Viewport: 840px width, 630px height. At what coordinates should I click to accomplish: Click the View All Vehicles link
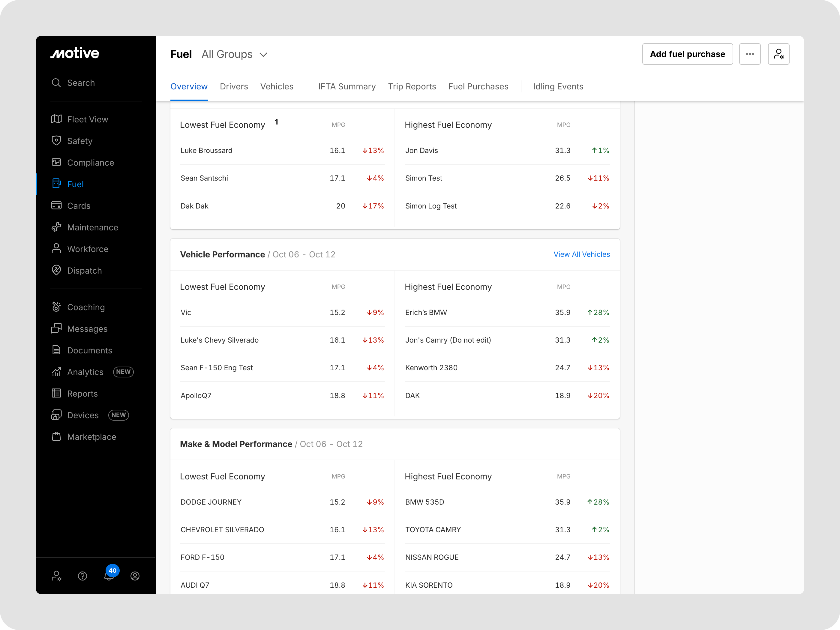coord(581,254)
